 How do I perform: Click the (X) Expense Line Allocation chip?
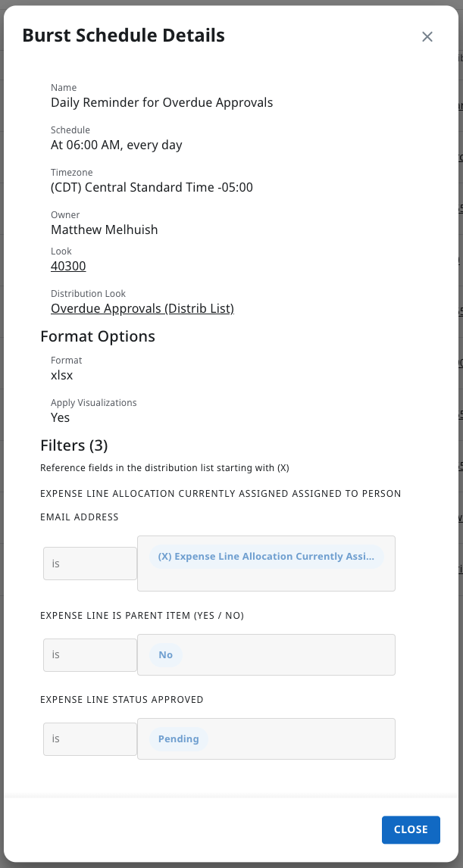pyautogui.click(x=265, y=556)
